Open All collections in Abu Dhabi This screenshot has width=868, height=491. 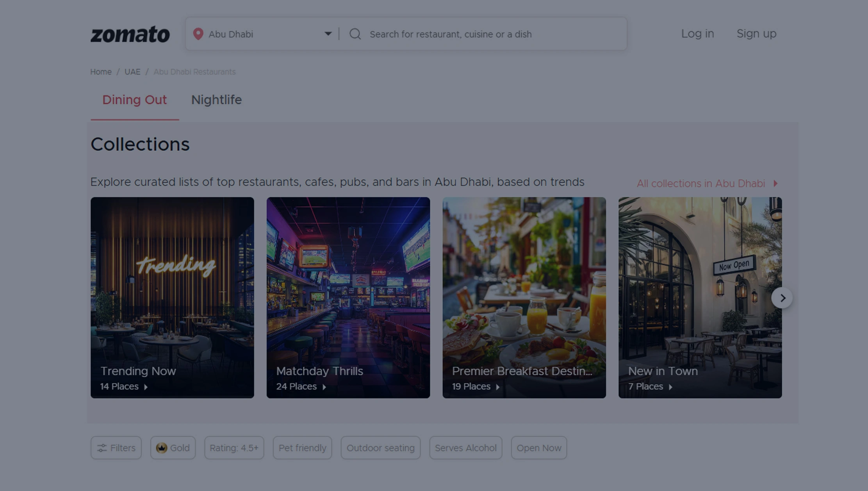(701, 183)
